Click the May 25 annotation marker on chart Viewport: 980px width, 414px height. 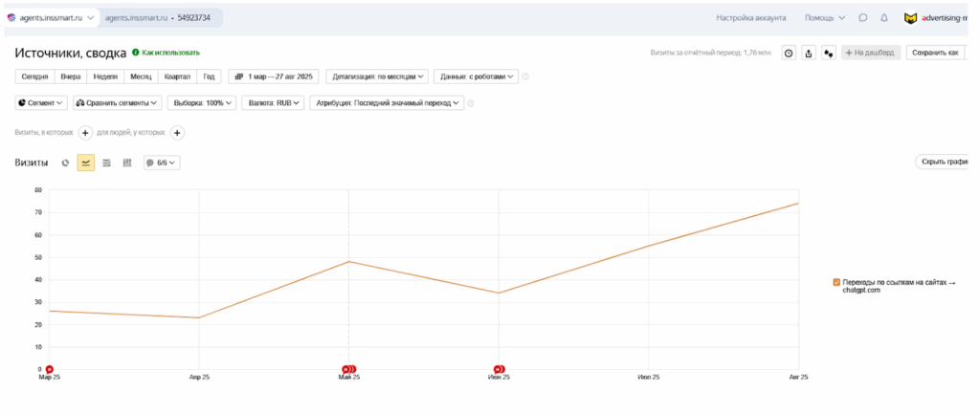pyautogui.click(x=348, y=369)
